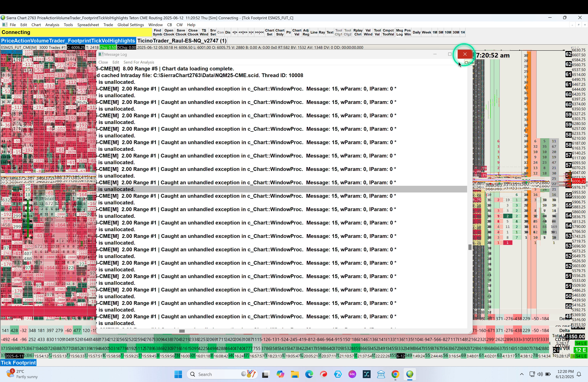Switch chart to 5M timeframe

(x=441, y=32)
